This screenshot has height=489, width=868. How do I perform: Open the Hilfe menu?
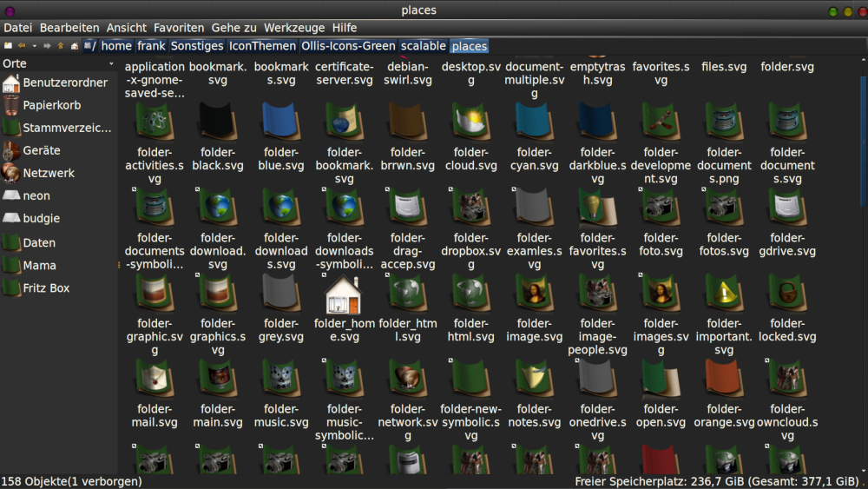[x=345, y=28]
